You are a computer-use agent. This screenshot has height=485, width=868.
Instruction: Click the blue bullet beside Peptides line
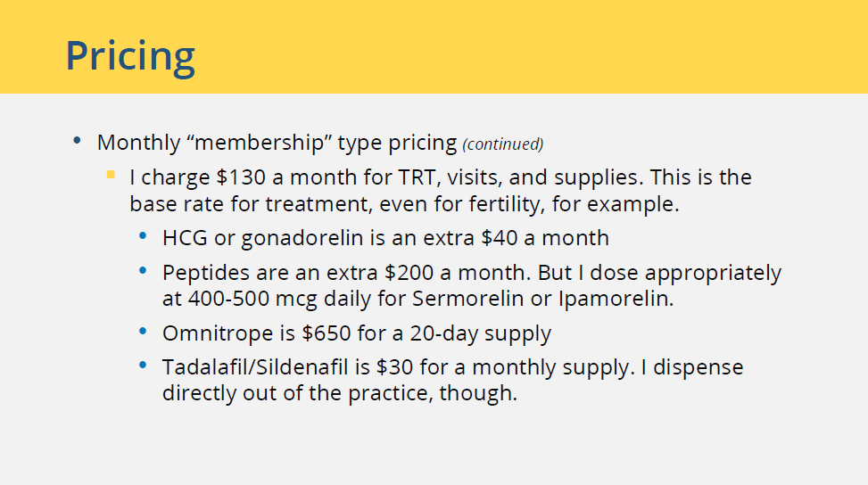tap(143, 270)
